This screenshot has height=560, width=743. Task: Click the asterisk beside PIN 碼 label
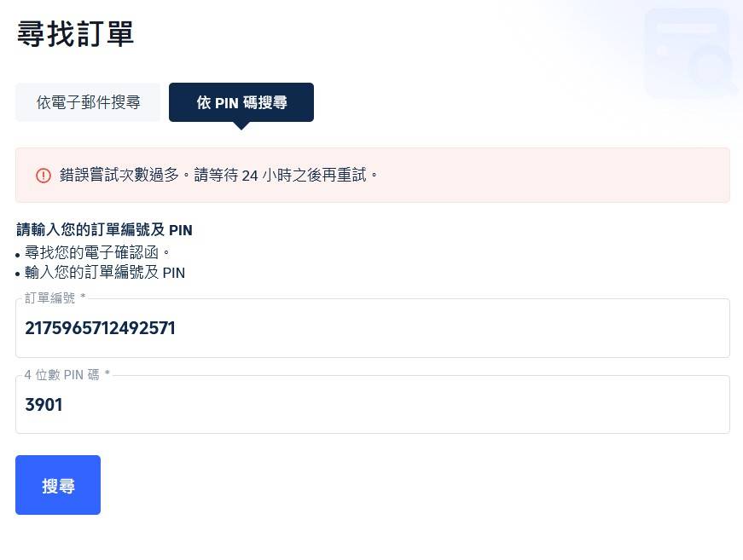[107, 374]
